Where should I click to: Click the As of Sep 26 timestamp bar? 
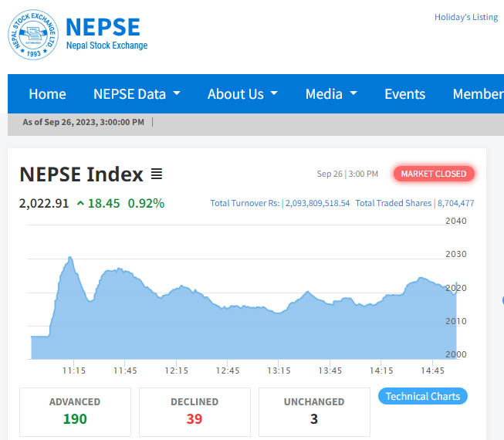point(83,122)
